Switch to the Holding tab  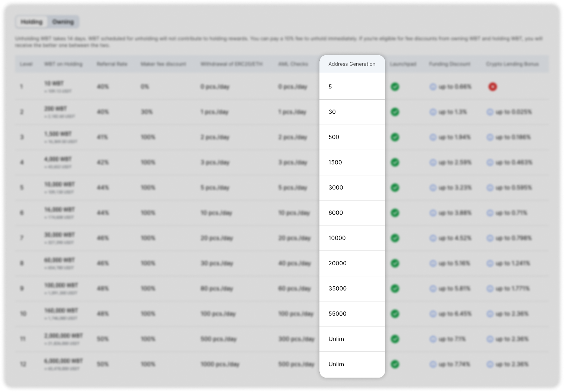(32, 22)
